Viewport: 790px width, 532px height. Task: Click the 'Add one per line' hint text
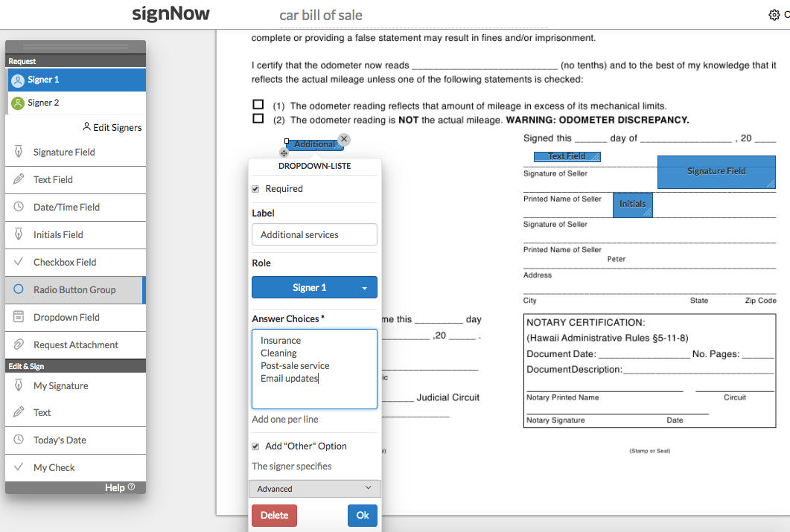pos(284,419)
